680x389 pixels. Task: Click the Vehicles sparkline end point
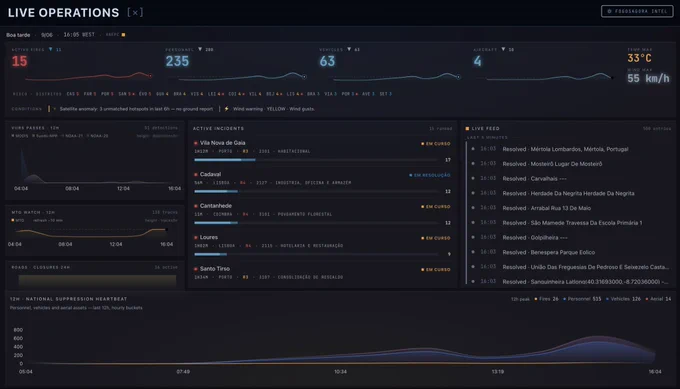pos(458,77)
